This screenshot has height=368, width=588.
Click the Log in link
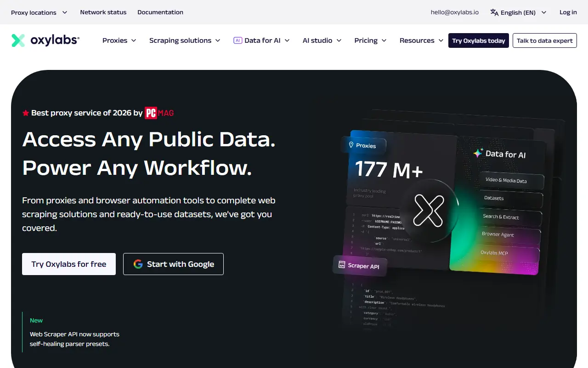(x=568, y=12)
